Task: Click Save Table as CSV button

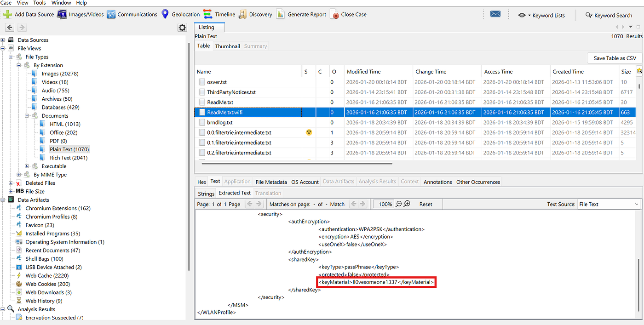Action: click(615, 58)
